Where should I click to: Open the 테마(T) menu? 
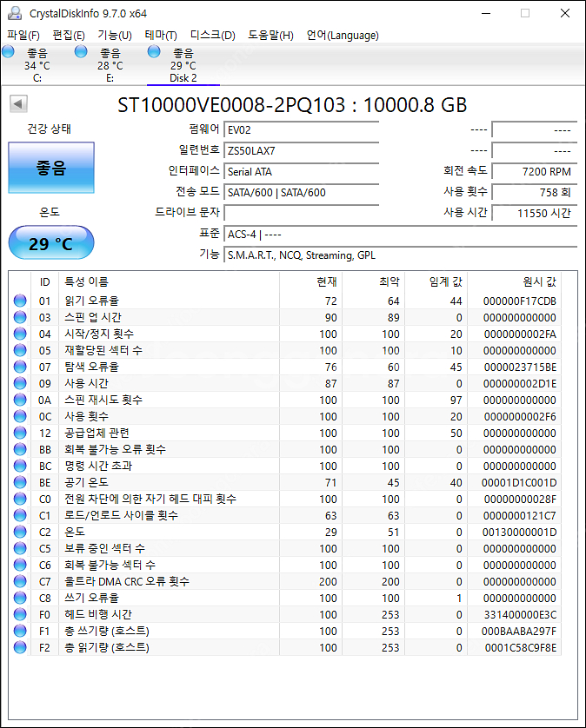pos(161,36)
